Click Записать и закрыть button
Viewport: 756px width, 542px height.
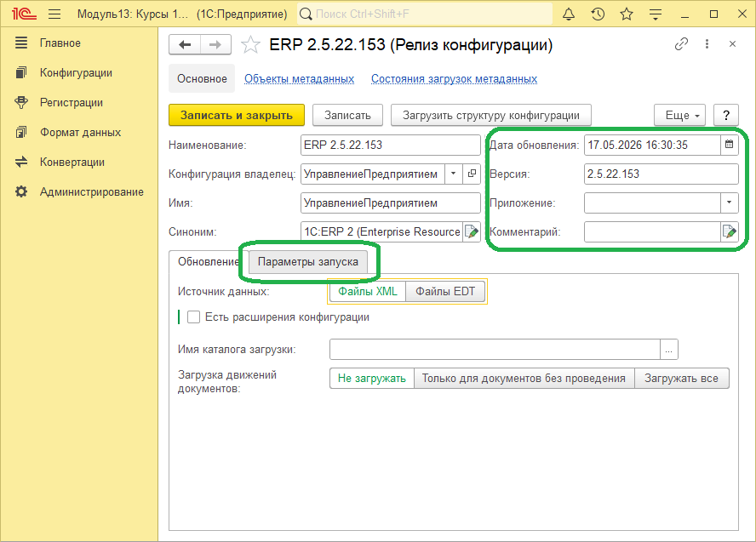[x=237, y=115]
